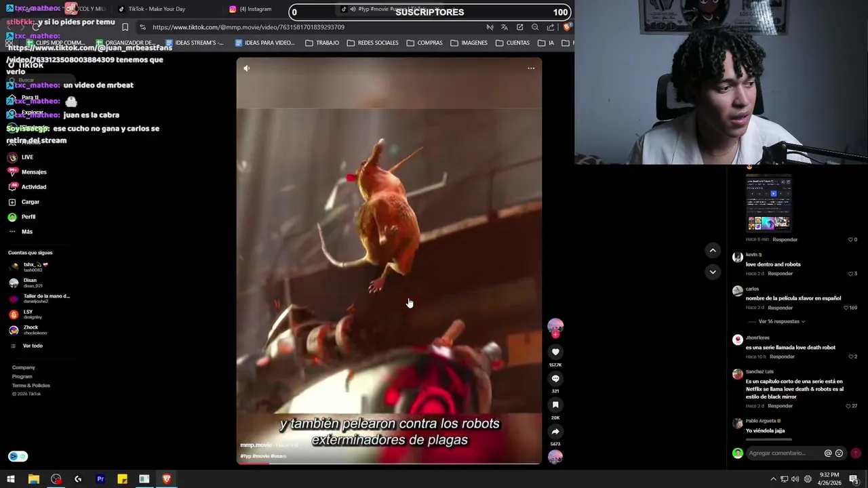Open the image thumbnail in the top comment

(x=769, y=203)
